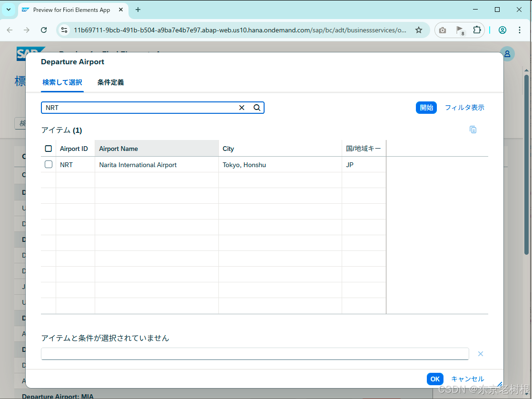Check the NRT row checkbox
Screen dimensions: 532x399
(48, 164)
